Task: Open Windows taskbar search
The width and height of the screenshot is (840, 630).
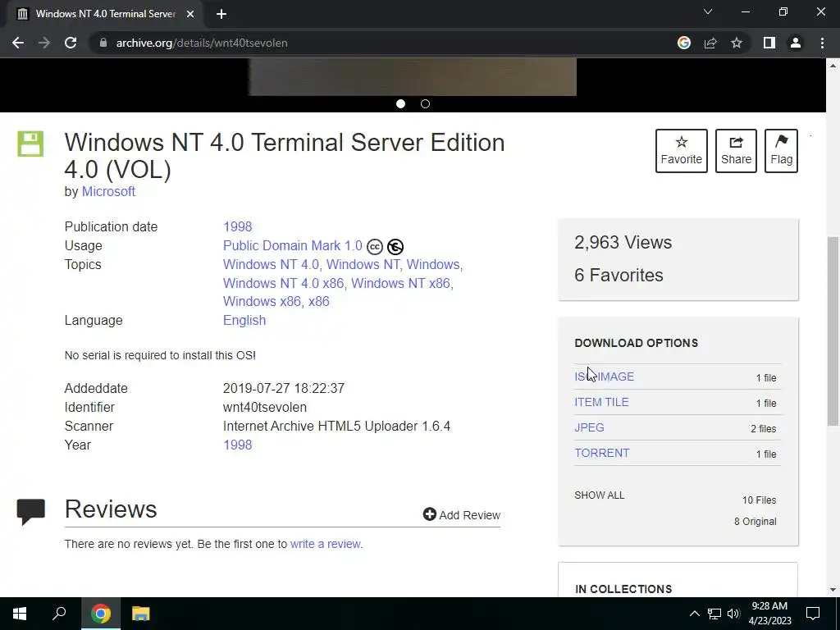Action: click(x=59, y=614)
